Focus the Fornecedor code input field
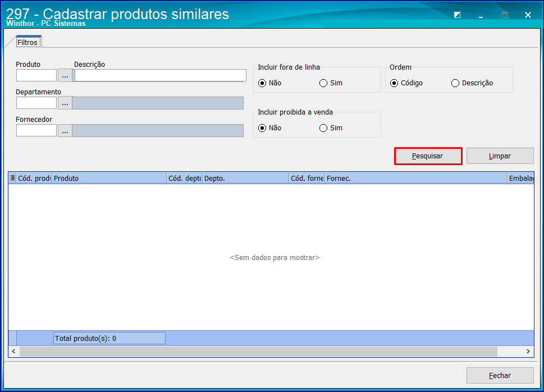This screenshot has height=392, width=544. point(36,130)
